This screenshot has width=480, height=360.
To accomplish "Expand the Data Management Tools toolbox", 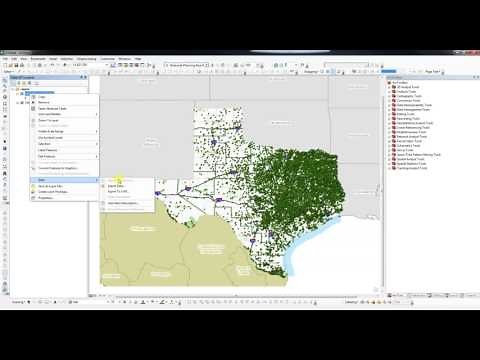I will [x=389, y=109].
